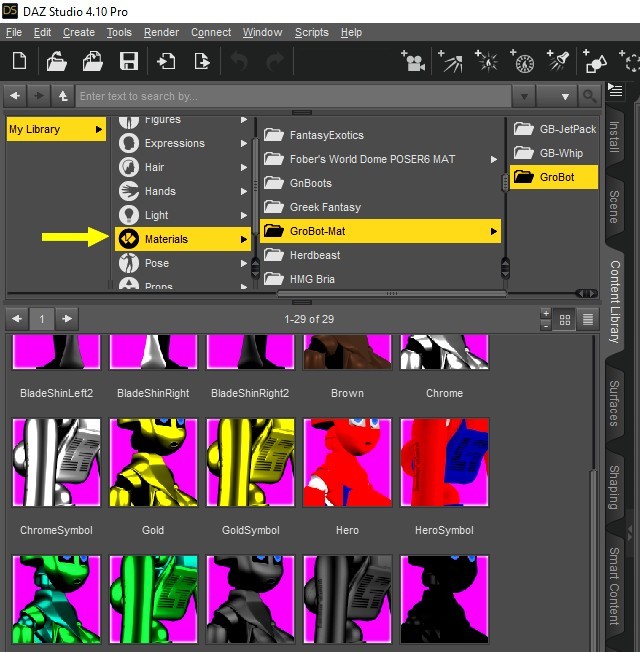640x652 pixels.
Task: Open the Herdbeast folder
Action: click(381, 255)
